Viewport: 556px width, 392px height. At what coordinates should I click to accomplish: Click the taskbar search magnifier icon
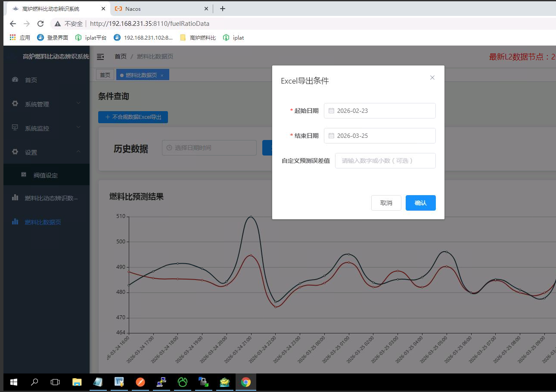(x=34, y=382)
